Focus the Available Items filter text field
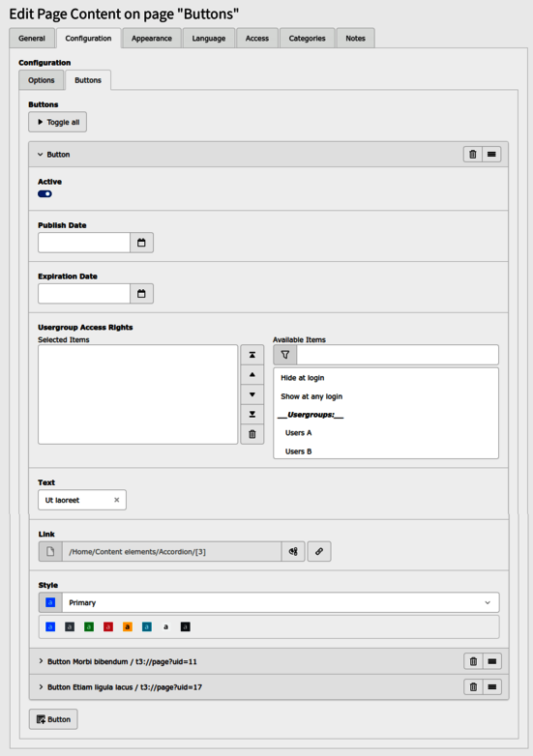The width and height of the screenshot is (533, 756). click(x=398, y=355)
